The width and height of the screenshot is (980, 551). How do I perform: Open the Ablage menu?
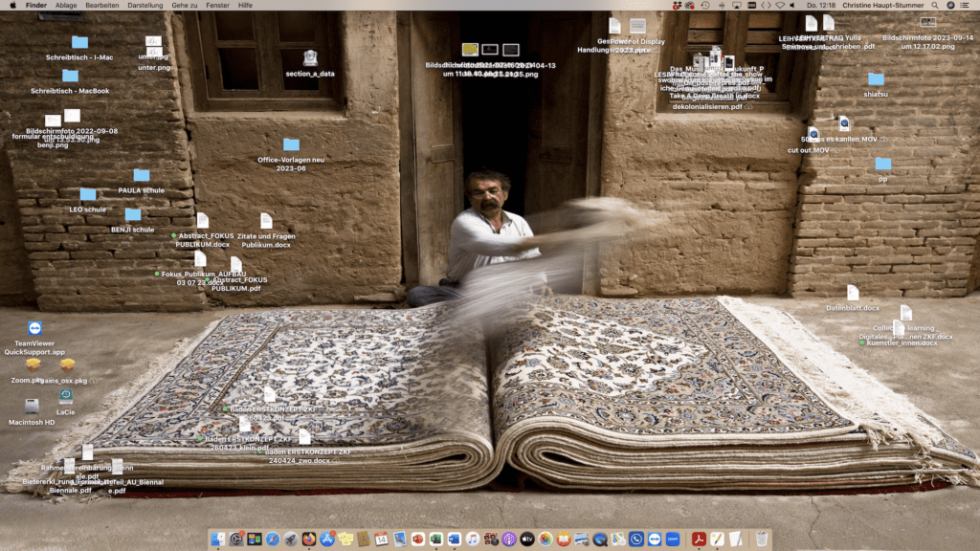pos(66,5)
